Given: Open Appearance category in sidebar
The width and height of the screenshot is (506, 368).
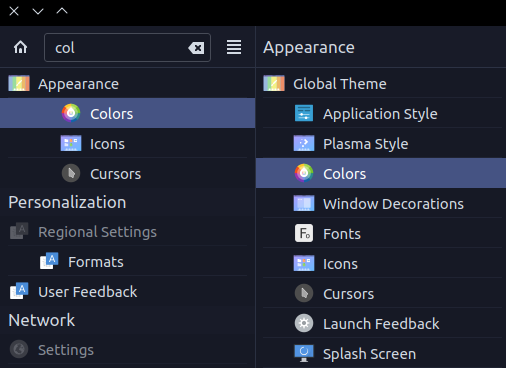Looking at the screenshot, I should (127, 83).
